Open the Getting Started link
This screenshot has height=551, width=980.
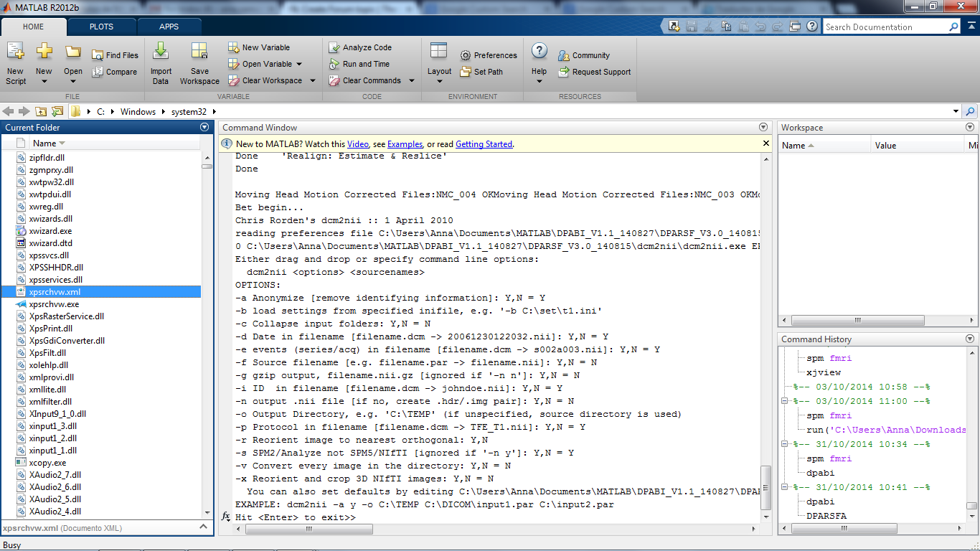click(x=484, y=144)
